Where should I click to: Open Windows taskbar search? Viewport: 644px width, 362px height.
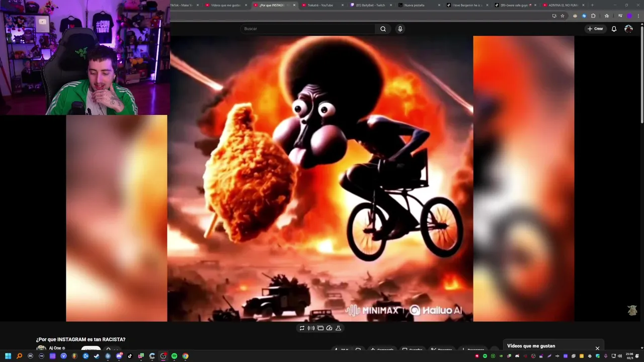click(x=19, y=356)
